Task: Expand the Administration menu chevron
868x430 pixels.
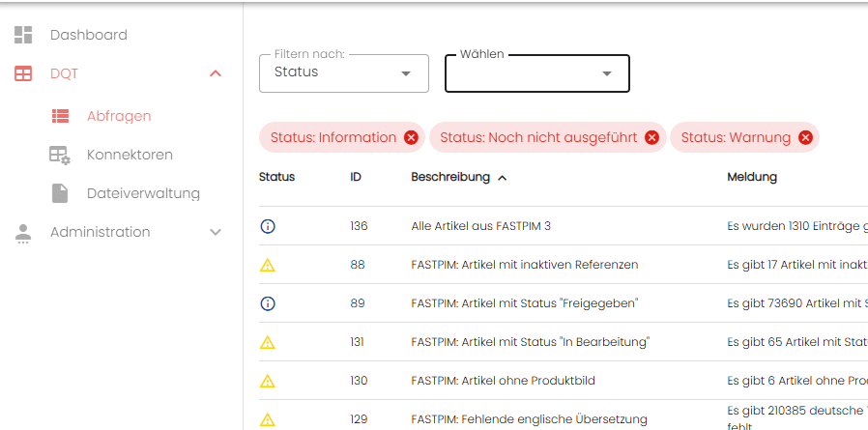Action: click(x=216, y=232)
